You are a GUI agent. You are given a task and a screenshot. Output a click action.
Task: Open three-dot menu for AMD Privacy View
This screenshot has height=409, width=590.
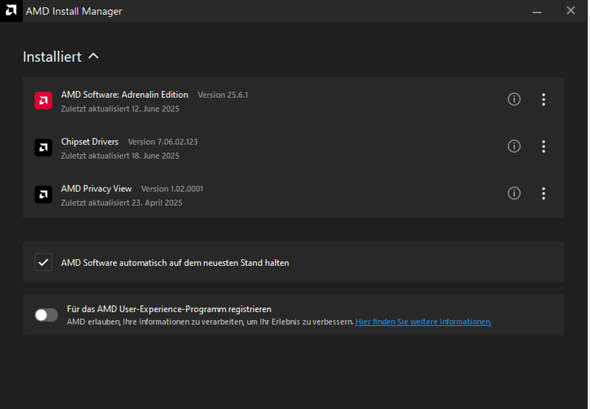click(x=543, y=193)
